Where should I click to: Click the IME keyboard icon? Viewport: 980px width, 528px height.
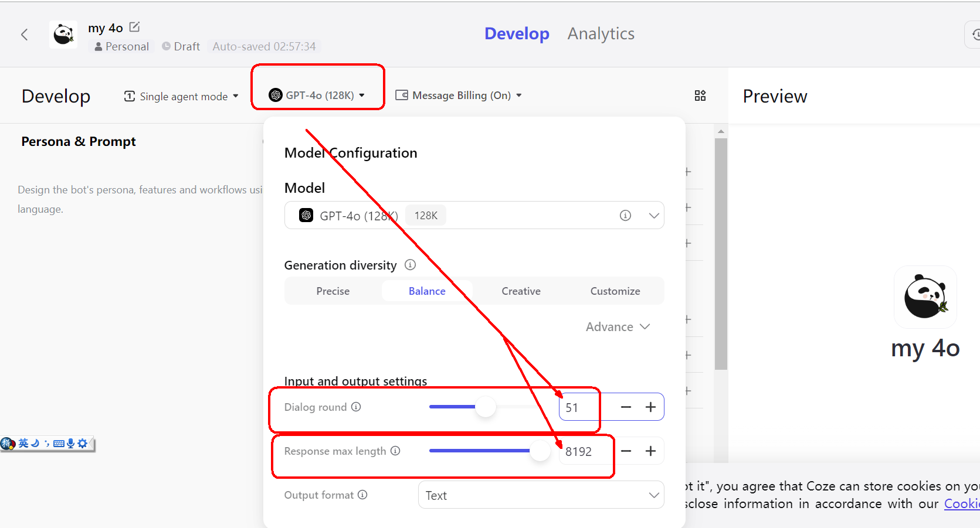[59, 444]
